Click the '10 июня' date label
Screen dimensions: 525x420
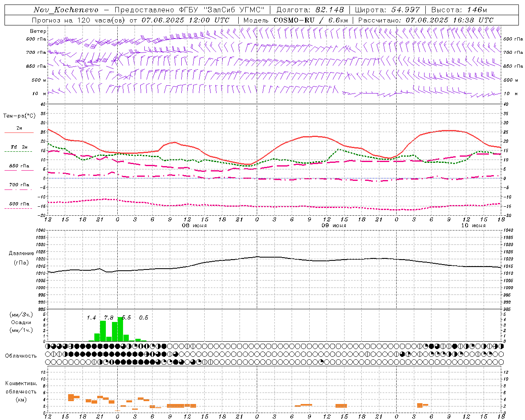tap(473, 225)
